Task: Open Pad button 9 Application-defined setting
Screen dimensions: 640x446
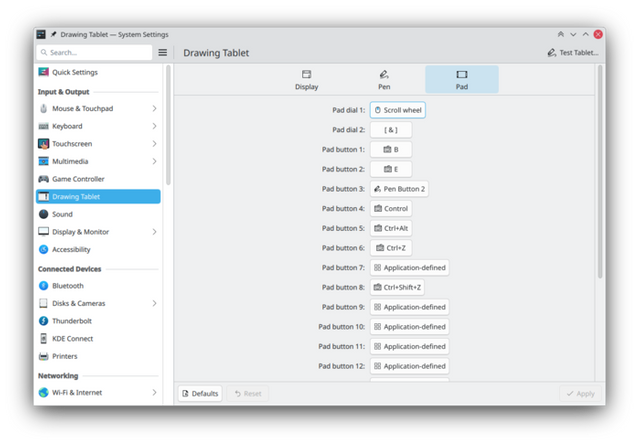Action: point(409,307)
